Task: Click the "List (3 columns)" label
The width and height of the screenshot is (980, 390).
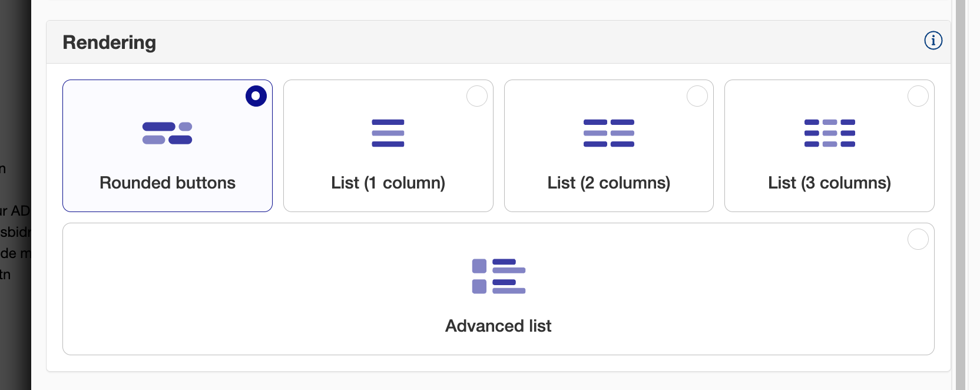Action: click(x=829, y=183)
